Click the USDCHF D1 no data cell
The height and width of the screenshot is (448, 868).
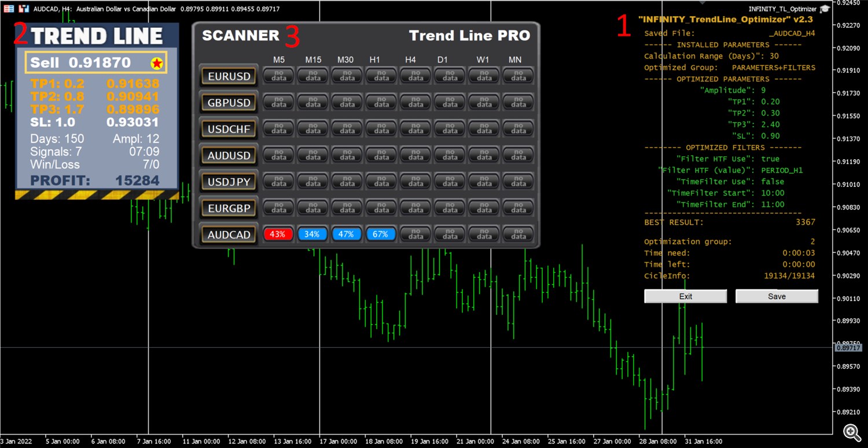(x=450, y=129)
